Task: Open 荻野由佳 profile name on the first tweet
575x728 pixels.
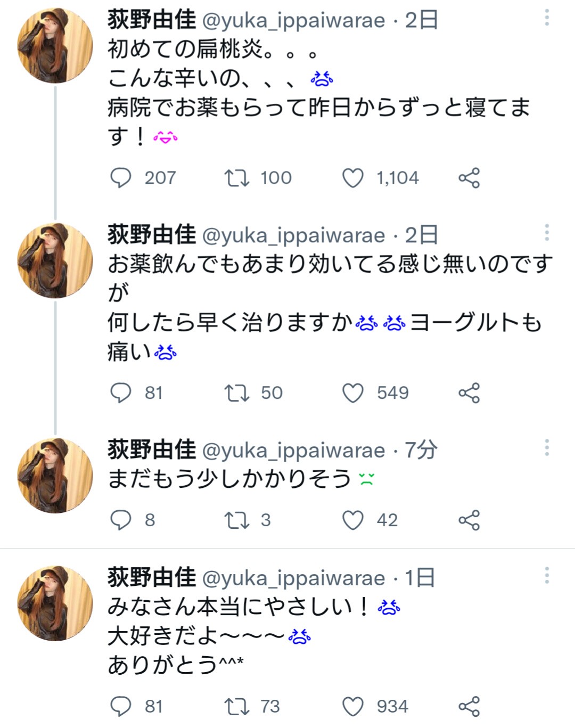Action: click(152, 20)
